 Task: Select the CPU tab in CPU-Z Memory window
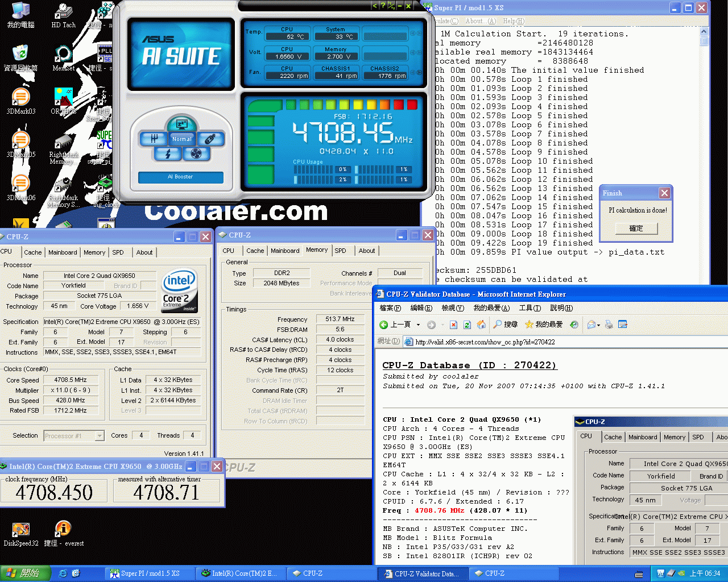click(228, 251)
